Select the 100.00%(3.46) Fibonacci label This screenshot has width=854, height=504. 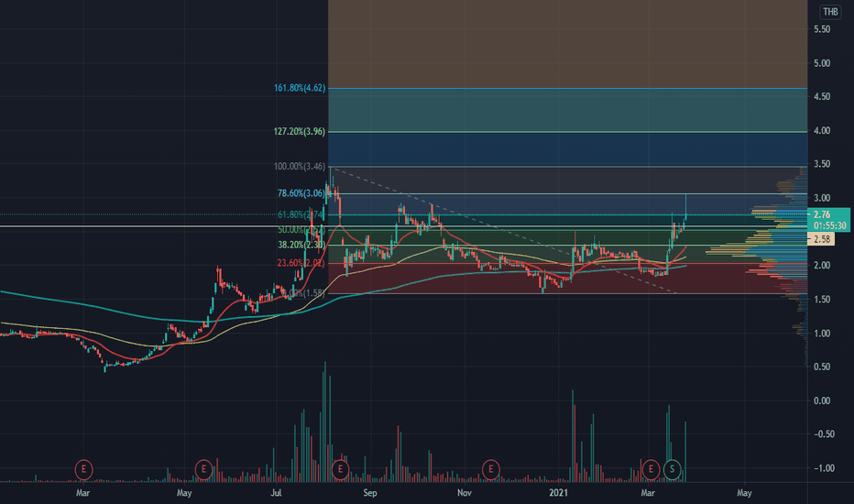300,166
